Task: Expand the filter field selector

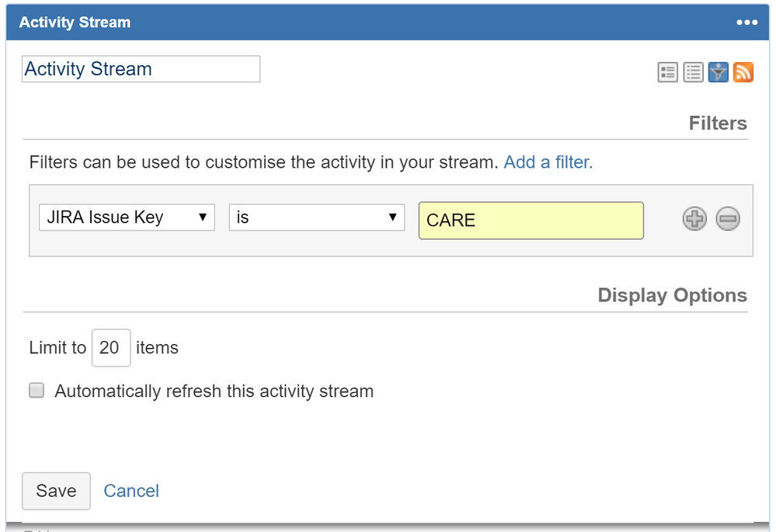Action: click(x=126, y=217)
